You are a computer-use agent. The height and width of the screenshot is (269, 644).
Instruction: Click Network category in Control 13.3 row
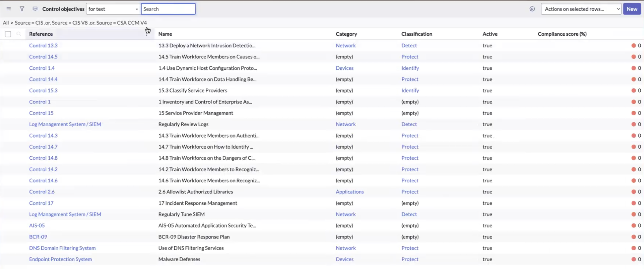[346, 46]
